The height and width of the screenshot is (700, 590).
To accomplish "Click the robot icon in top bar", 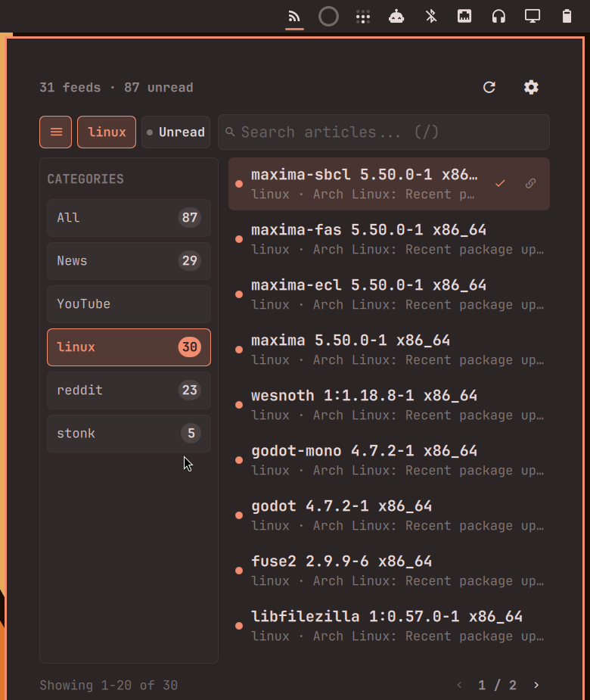I will click(396, 17).
